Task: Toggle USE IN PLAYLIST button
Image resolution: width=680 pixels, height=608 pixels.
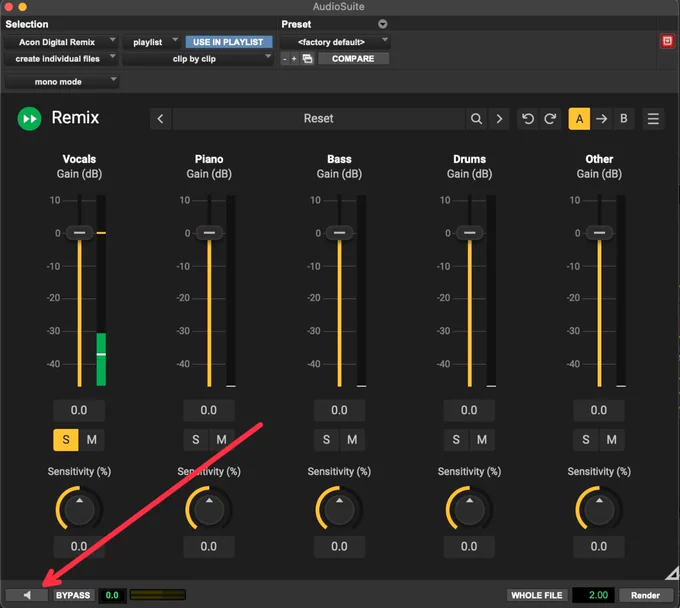Action: 229,42
